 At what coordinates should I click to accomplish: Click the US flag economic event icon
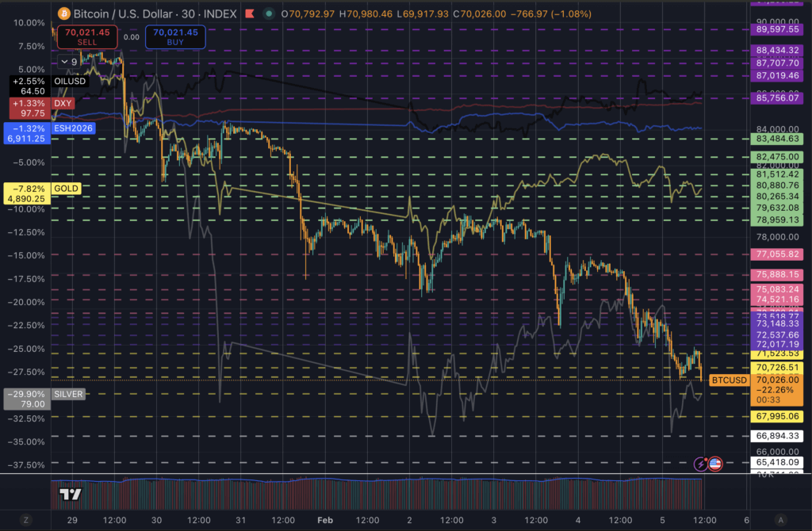click(x=714, y=464)
